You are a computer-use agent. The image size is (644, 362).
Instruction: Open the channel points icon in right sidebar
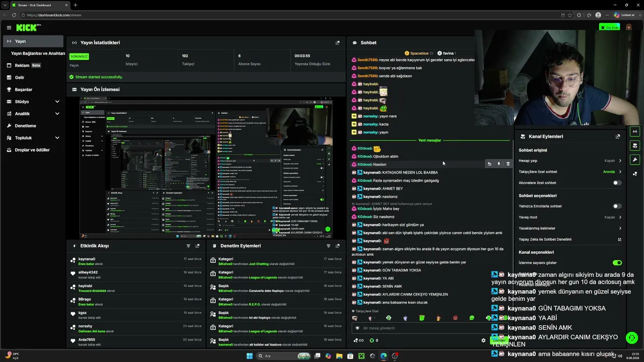(635, 174)
